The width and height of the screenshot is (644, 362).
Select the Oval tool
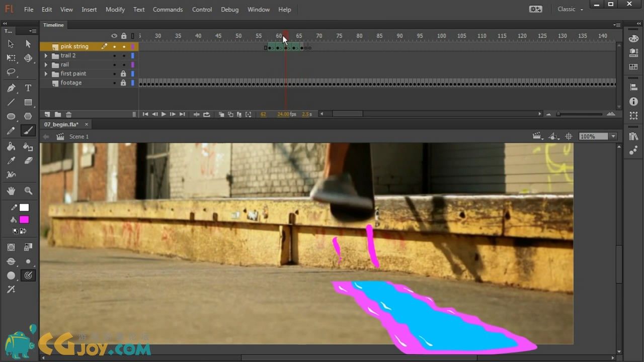(11, 116)
